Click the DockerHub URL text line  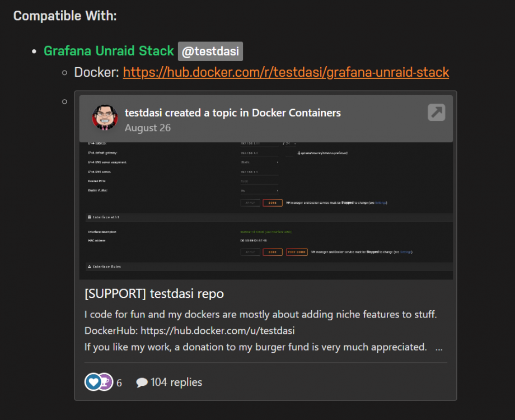coord(190,330)
